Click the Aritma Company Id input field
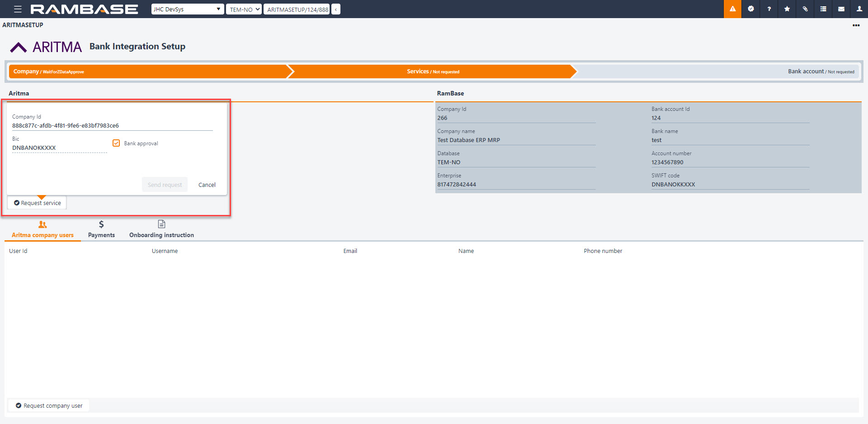868x424 pixels. point(112,126)
